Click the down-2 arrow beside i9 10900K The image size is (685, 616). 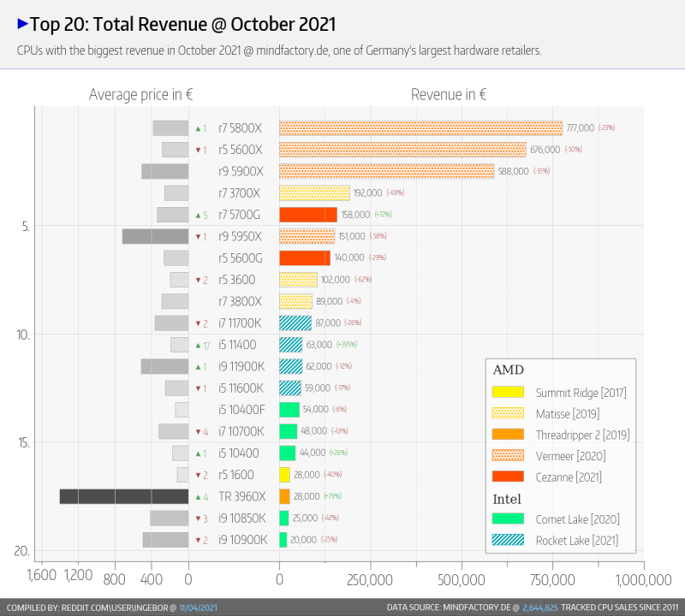[x=199, y=540]
